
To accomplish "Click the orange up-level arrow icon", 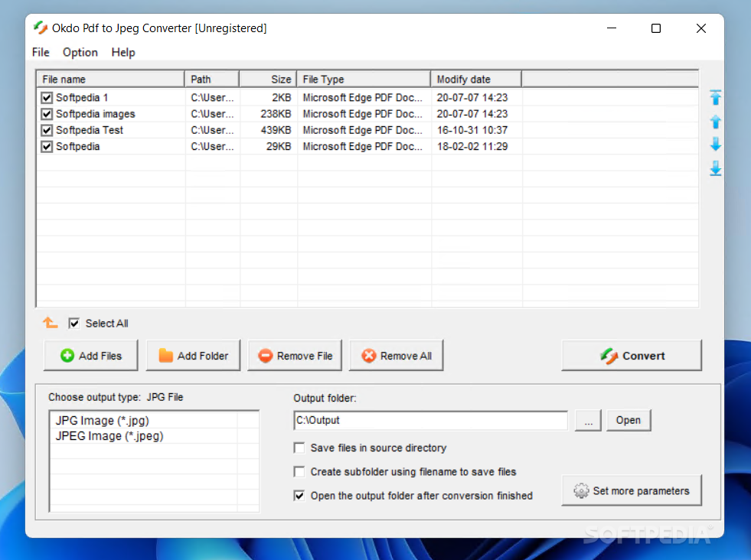I will [50, 323].
